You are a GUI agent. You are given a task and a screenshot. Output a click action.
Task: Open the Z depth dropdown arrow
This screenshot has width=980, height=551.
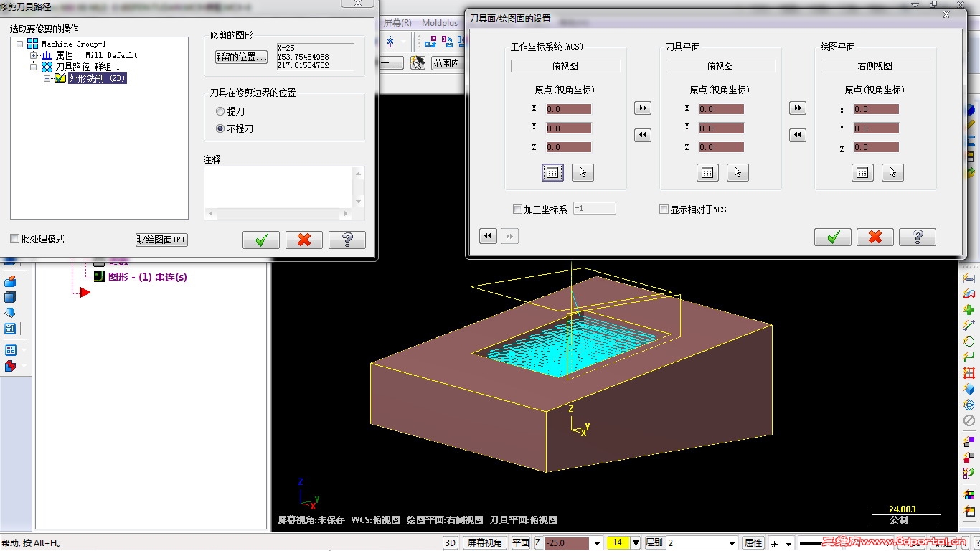click(597, 543)
